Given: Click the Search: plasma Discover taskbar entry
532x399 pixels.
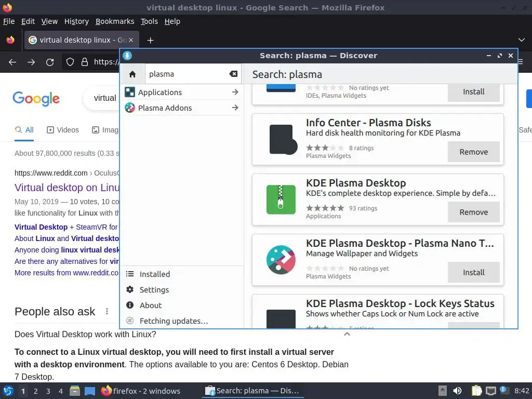Looking at the screenshot, I should pyautogui.click(x=253, y=391).
